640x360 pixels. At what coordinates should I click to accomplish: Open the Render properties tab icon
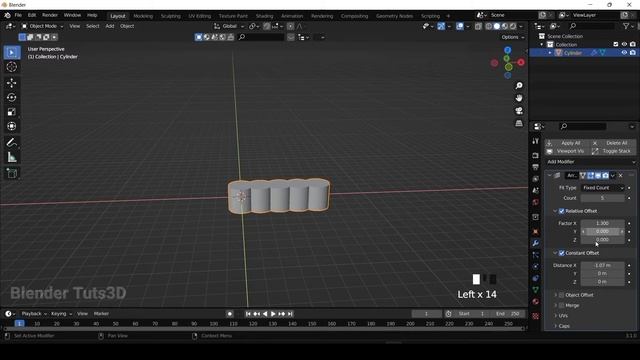pyautogui.click(x=536, y=156)
